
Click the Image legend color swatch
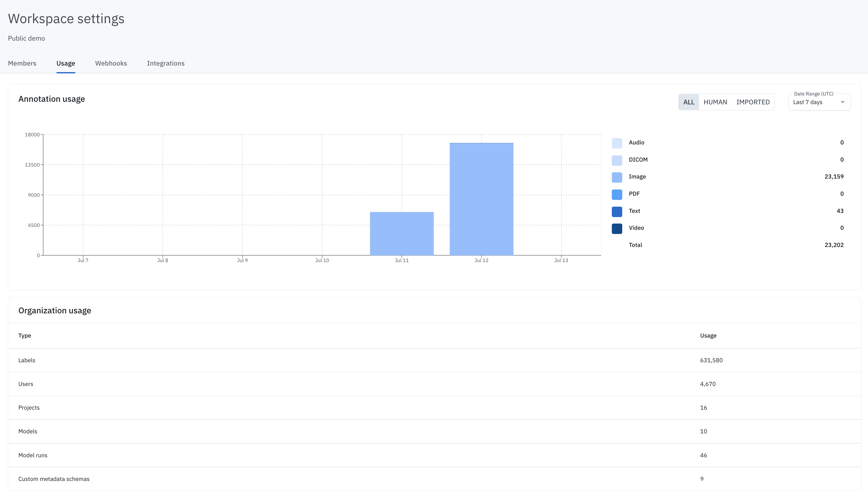coord(617,177)
